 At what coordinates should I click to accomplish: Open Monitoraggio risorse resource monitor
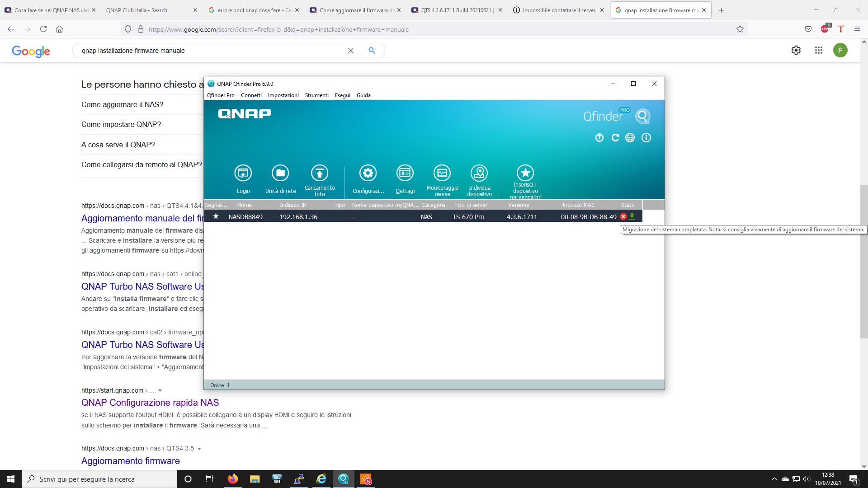pyautogui.click(x=442, y=173)
